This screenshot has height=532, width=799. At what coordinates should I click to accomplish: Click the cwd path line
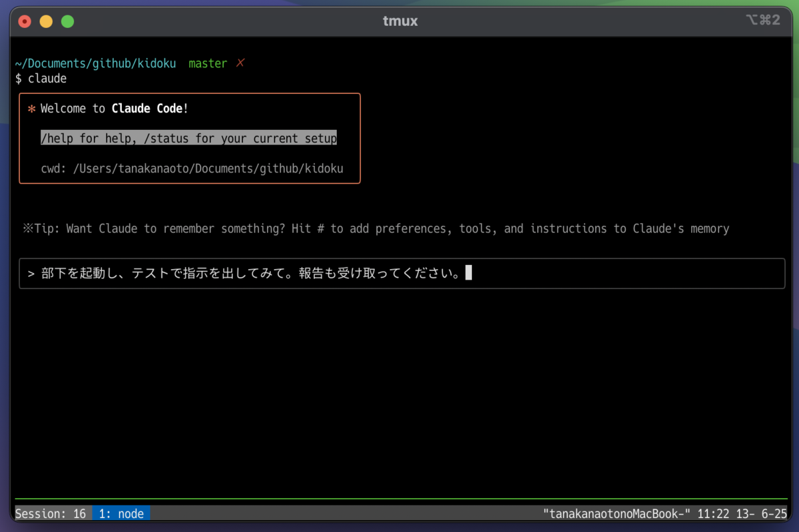pyautogui.click(x=192, y=168)
